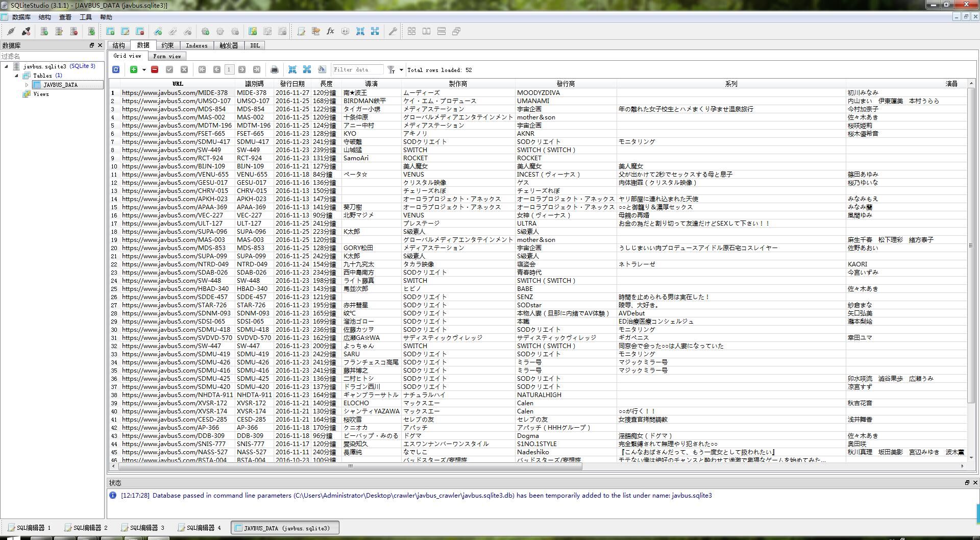Switch to SQL编辑器 4 window tab
The image size is (980, 540).
(200, 528)
